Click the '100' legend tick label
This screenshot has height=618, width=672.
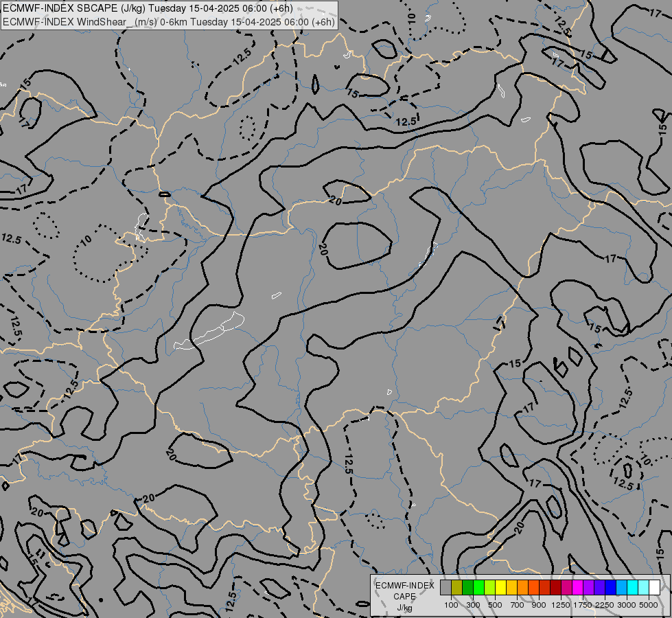click(x=451, y=605)
